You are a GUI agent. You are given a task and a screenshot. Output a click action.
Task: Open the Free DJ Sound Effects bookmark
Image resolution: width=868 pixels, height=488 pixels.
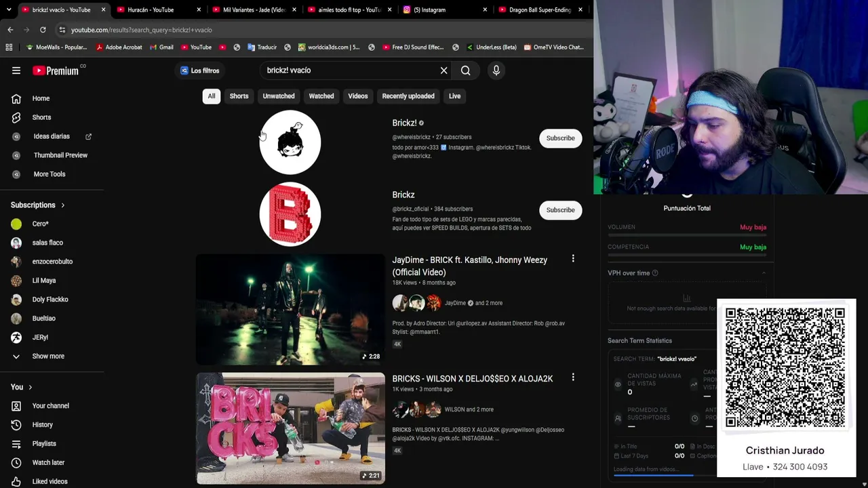coord(412,47)
